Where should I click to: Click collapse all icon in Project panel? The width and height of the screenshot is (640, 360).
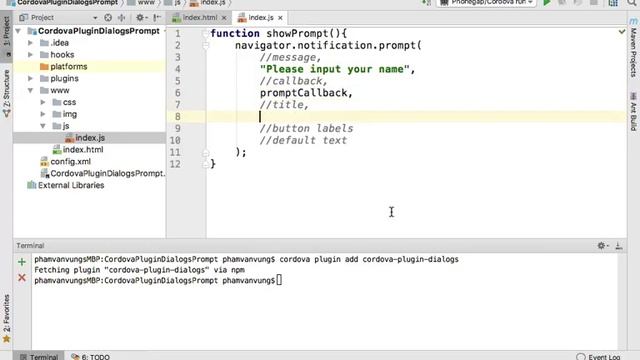[x=122, y=18]
